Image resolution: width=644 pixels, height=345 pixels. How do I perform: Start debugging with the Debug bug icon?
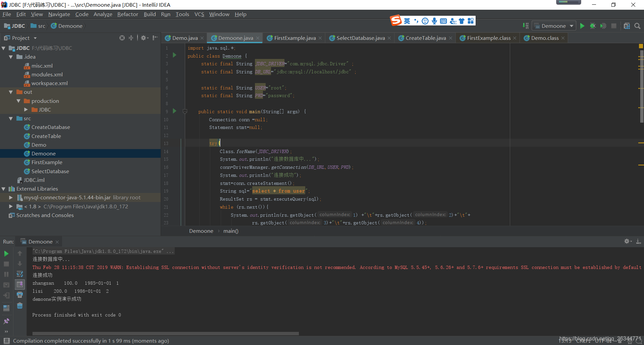[x=593, y=26]
